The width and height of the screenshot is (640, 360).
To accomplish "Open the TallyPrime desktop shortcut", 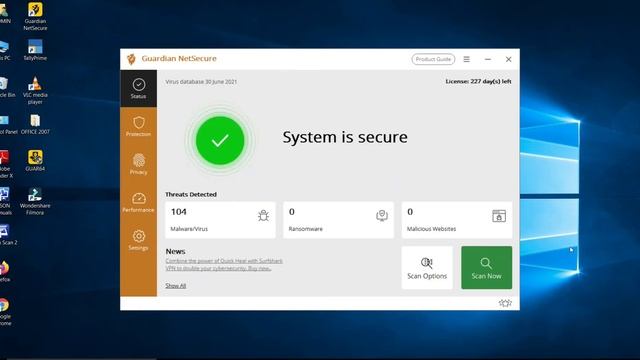I will pos(35,50).
